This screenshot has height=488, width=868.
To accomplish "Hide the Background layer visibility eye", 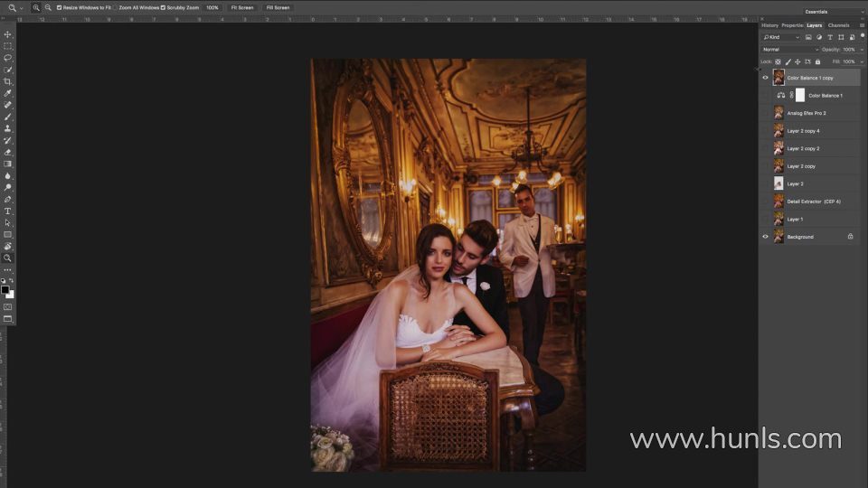I will click(765, 237).
